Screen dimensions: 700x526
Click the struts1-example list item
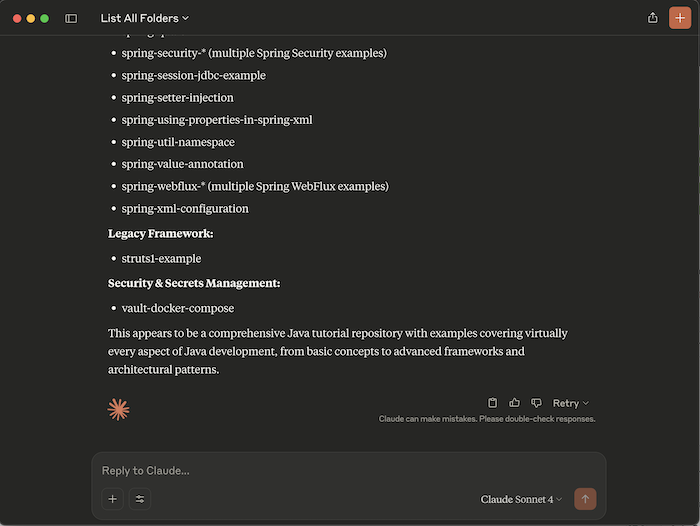point(161,258)
